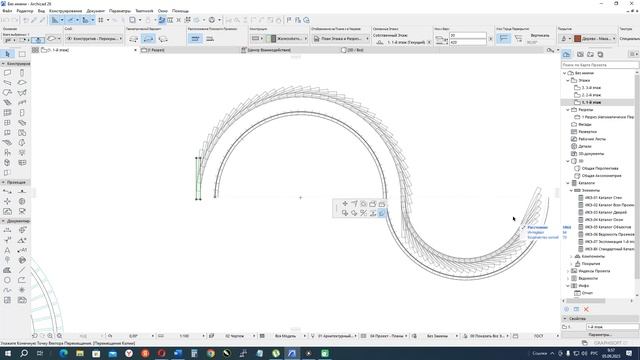Select the Stair tool in toolbox

7,102
